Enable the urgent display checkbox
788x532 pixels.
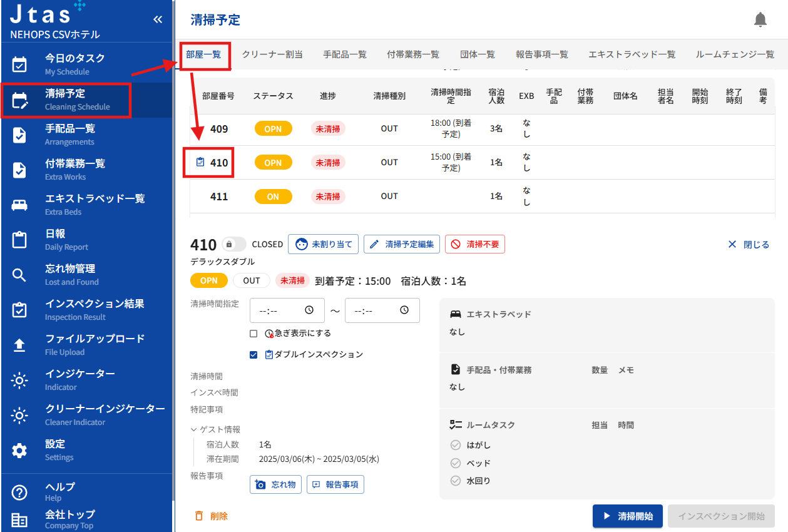click(x=253, y=334)
